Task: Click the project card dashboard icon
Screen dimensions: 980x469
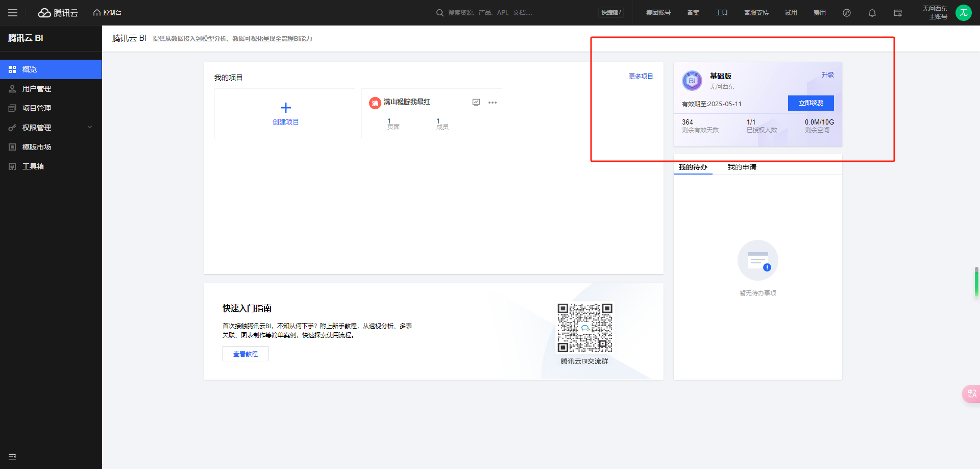Action: 476,103
